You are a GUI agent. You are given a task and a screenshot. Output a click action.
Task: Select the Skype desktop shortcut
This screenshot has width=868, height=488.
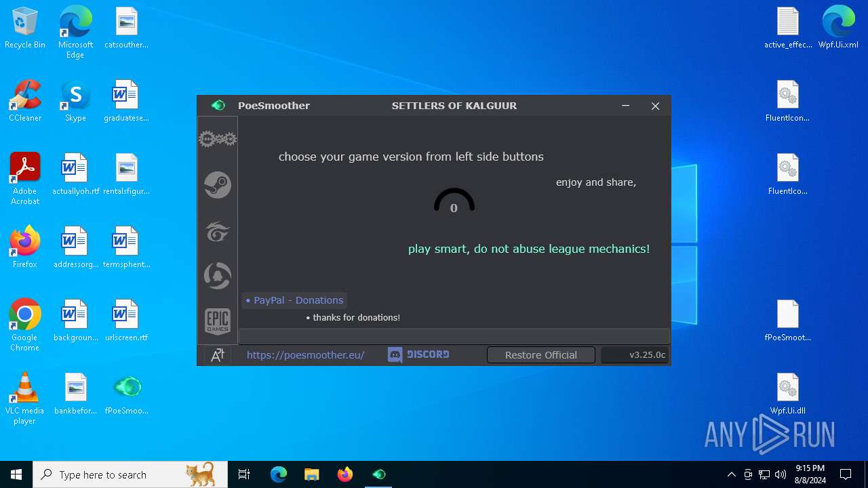pos(75,102)
